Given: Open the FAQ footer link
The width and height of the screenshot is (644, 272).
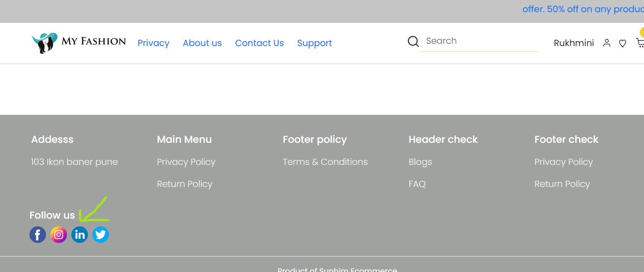Looking at the screenshot, I should tap(417, 184).
